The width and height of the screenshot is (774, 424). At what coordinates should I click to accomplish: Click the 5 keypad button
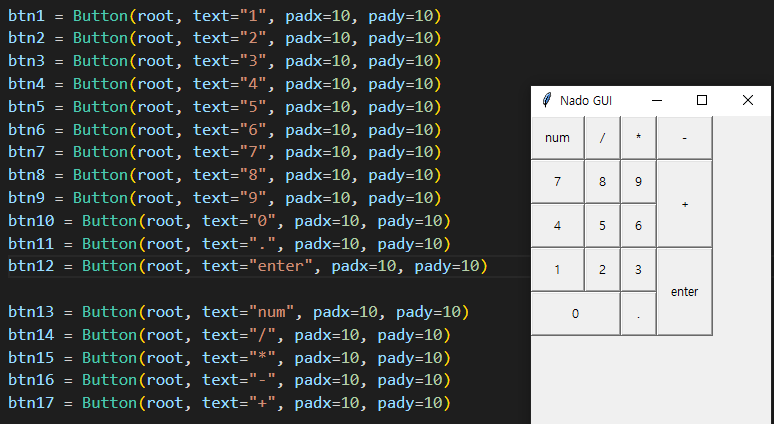[602, 226]
